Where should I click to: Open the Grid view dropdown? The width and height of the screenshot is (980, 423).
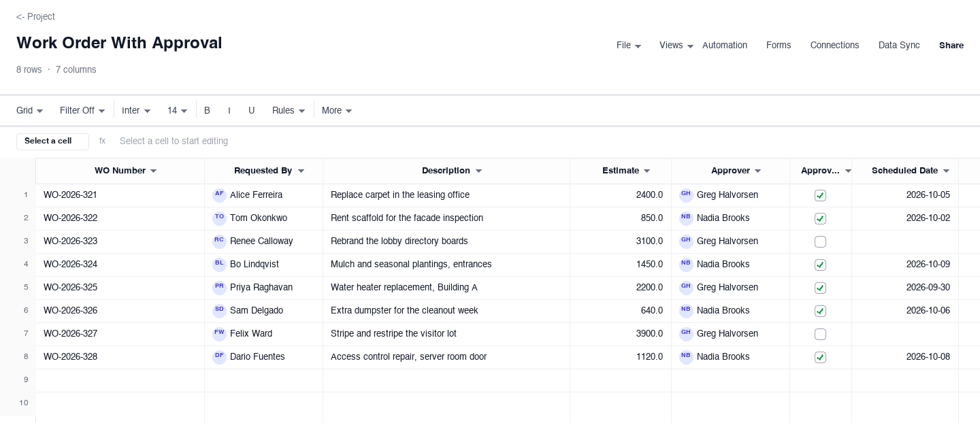point(30,110)
